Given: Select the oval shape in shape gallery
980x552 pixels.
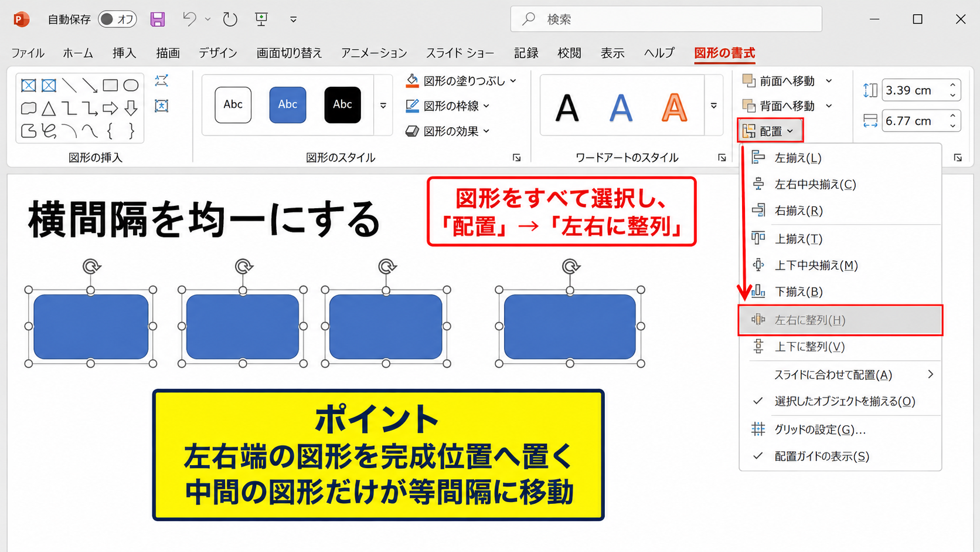Looking at the screenshot, I should [131, 86].
